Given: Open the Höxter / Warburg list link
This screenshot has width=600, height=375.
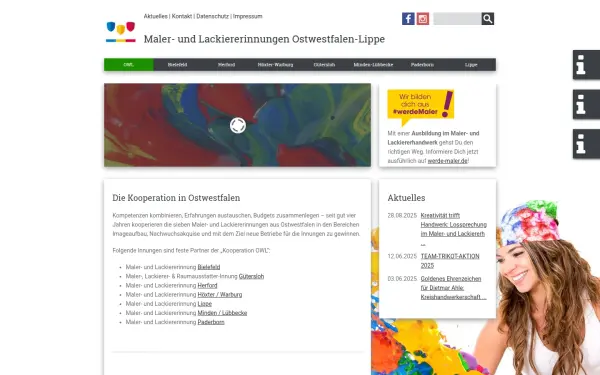Looking at the screenshot, I should pyautogui.click(x=220, y=295).
